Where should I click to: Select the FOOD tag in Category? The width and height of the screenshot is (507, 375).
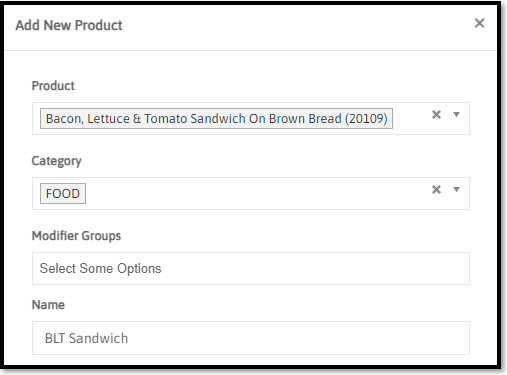pos(63,194)
